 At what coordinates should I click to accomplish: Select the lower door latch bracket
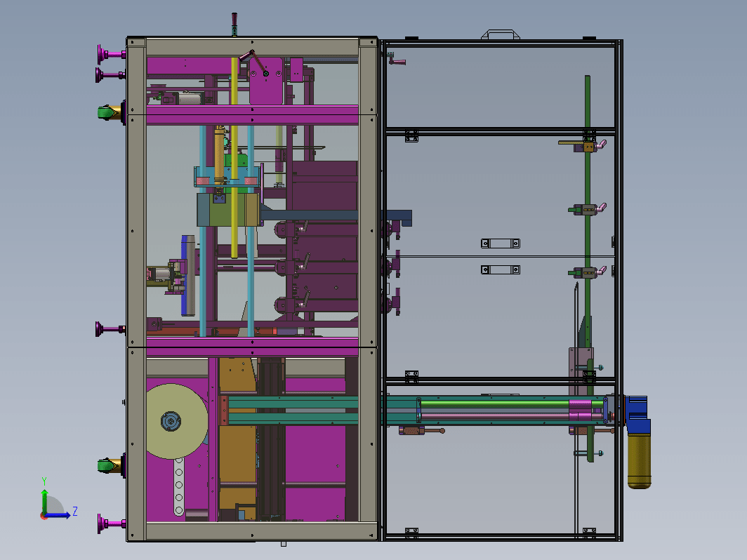coord(500,269)
